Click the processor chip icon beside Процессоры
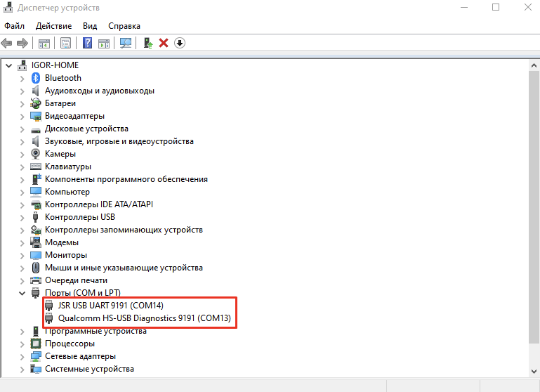The height and width of the screenshot is (392, 540). [36, 344]
